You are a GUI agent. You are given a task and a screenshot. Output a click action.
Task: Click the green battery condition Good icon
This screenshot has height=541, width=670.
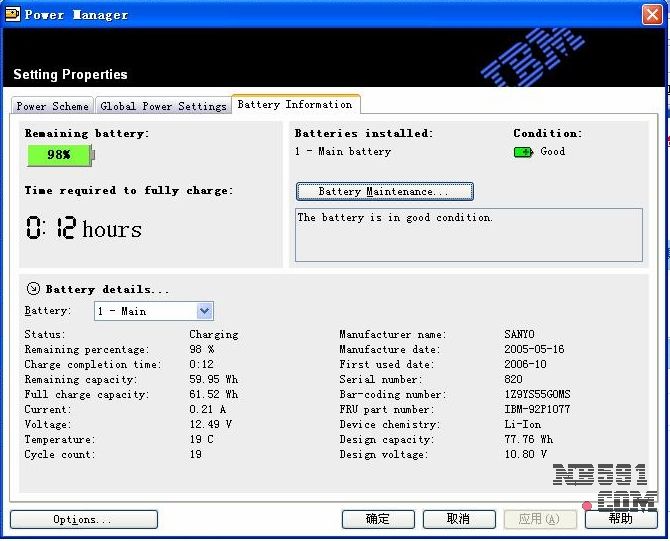click(x=523, y=152)
